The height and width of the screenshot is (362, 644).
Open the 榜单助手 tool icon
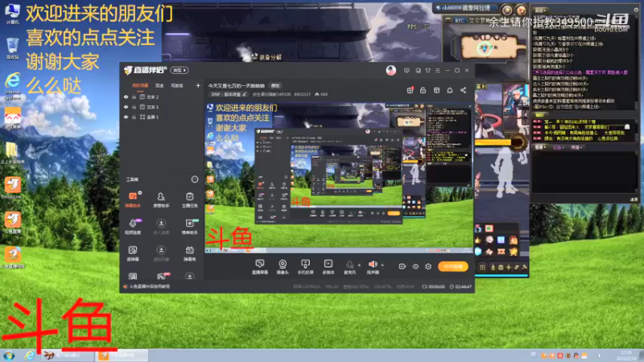tap(189, 227)
